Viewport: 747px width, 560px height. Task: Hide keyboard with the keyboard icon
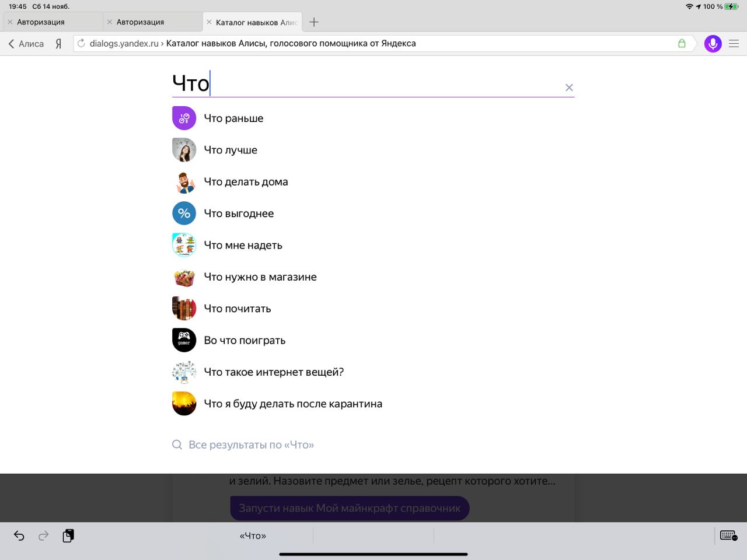pyautogui.click(x=728, y=535)
